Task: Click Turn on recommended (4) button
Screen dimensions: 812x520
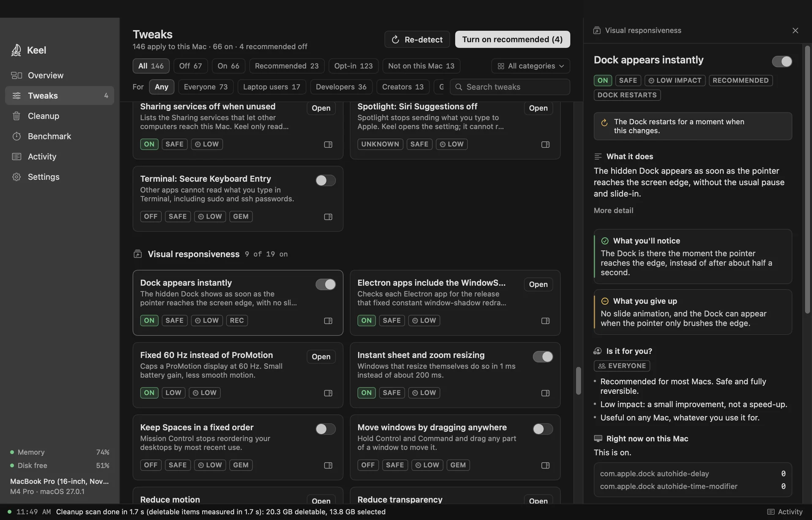Action: tap(512, 39)
